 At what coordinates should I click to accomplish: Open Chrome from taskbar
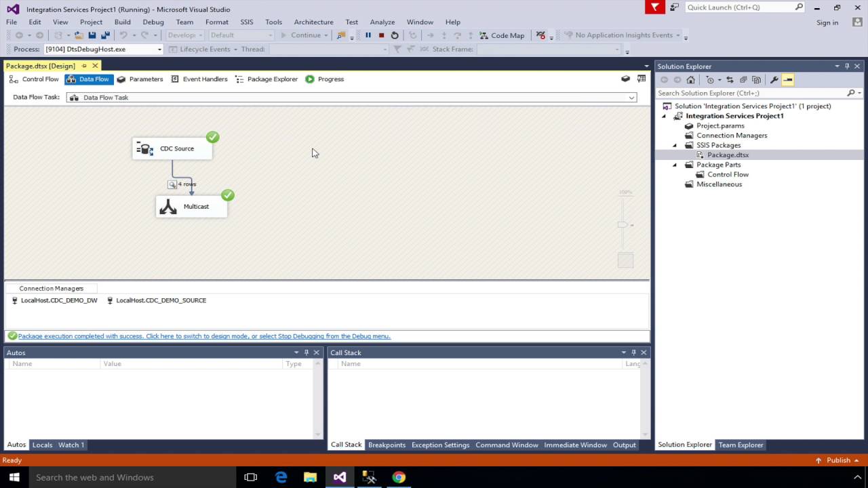pyautogui.click(x=399, y=477)
